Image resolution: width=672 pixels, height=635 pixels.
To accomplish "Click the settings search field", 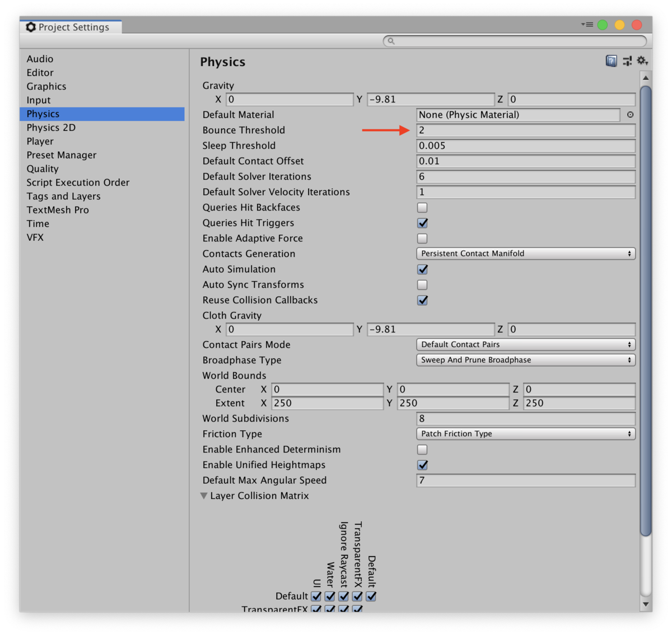I will (515, 41).
